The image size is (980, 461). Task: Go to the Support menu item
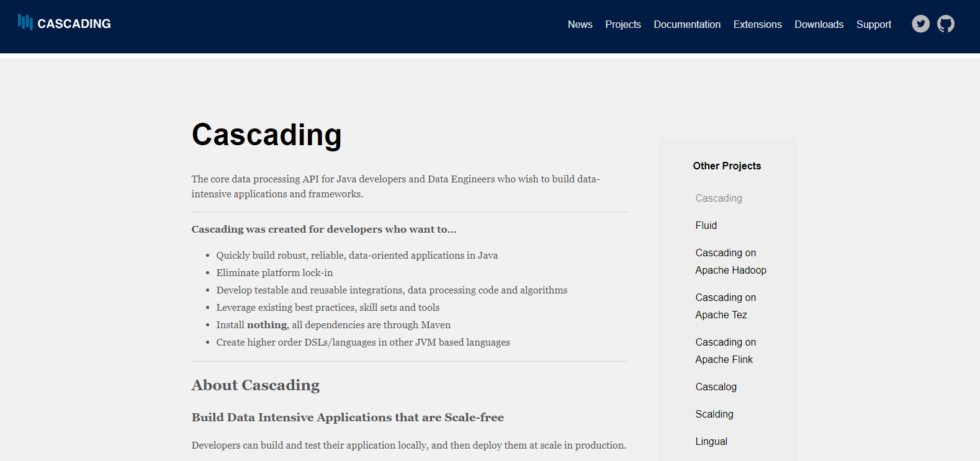pos(874,24)
